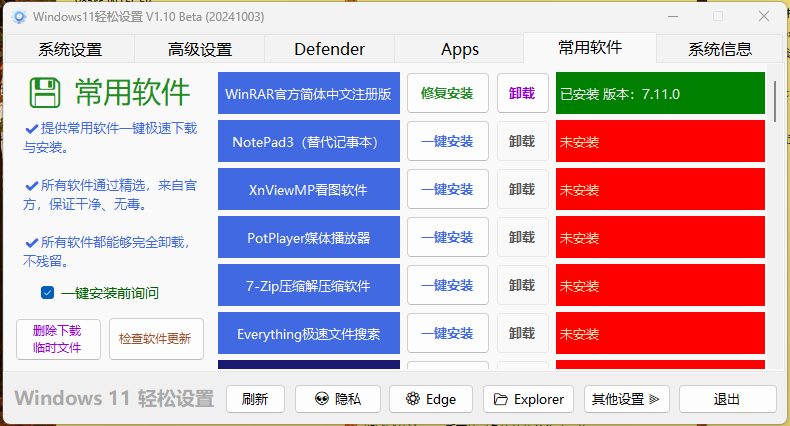Close the Windows11轻松设置 window
This screenshot has width=790, height=426.
764,16
